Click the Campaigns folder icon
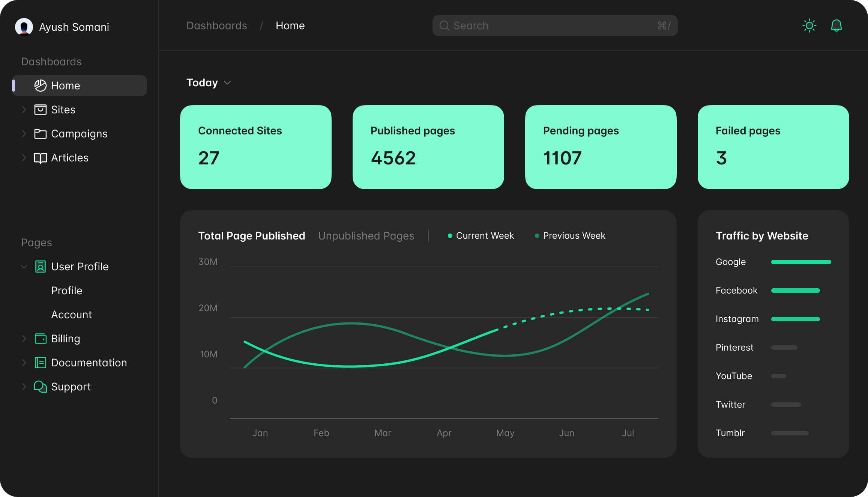868x497 pixels. pos(40,134)
